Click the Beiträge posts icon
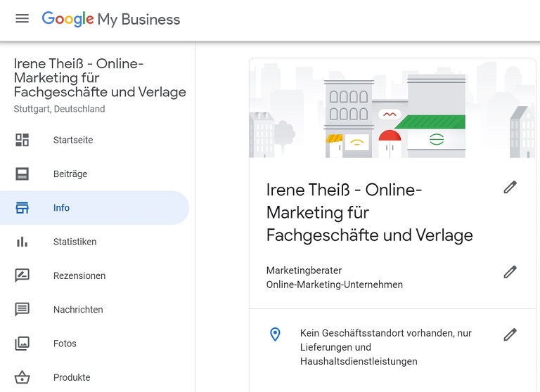The image size is (540, 392). [x=22, y=174]
